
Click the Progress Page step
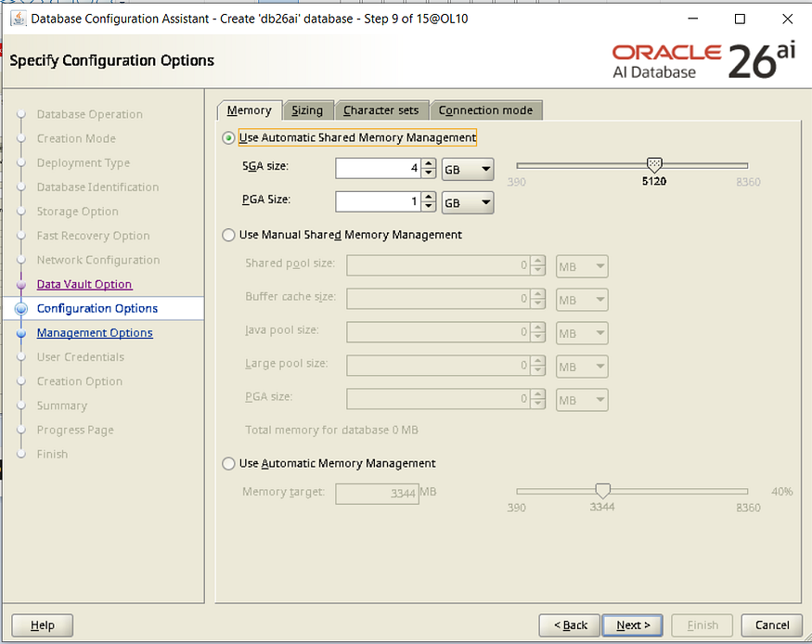pos(75,431)
